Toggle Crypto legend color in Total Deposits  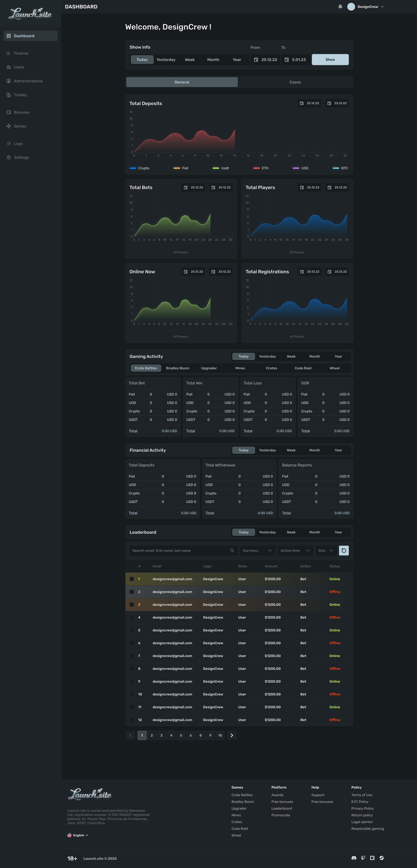point(133,168)
